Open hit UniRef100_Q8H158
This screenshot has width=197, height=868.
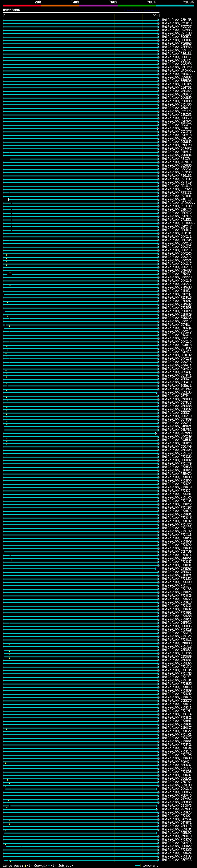(x=176, y=20)
